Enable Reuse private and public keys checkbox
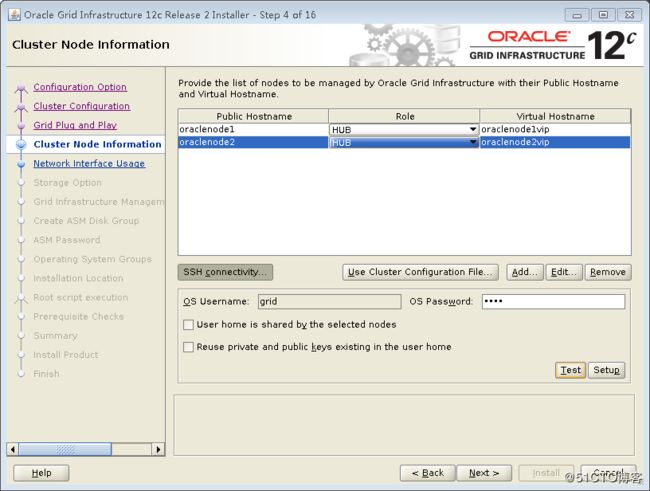The width and height of the screenshot is (650, 491). [x=188, y=347]
